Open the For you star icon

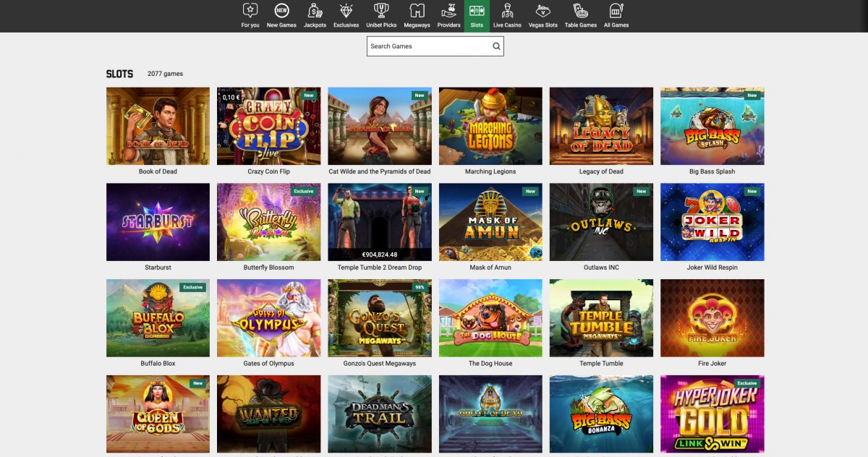click(250, 10)
